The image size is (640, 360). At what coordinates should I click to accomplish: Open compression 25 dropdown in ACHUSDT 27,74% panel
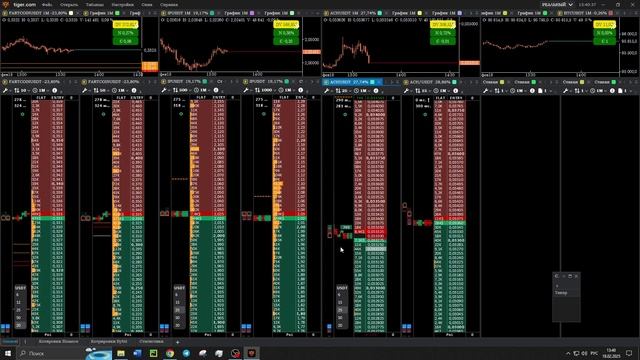[x=343, y=91]
